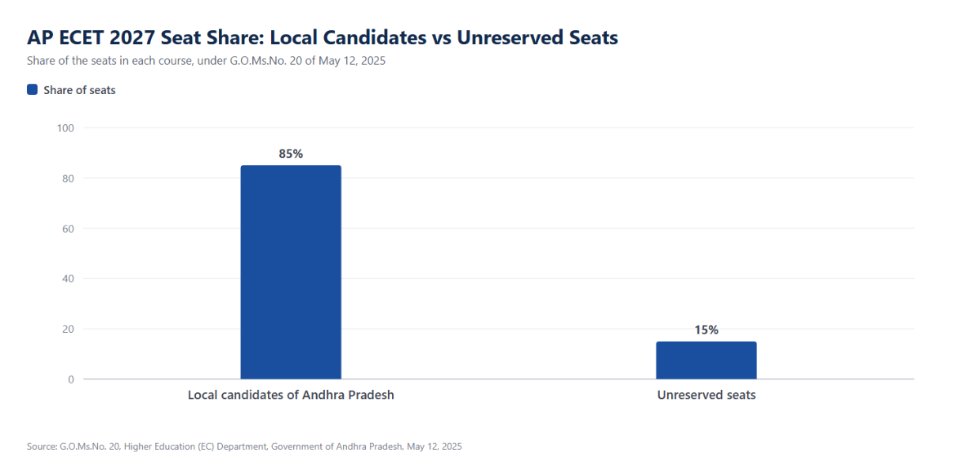This screenshot has height=457, width=980.
Task: Click the Unreserved seats axis label
Action: [706, 395]
